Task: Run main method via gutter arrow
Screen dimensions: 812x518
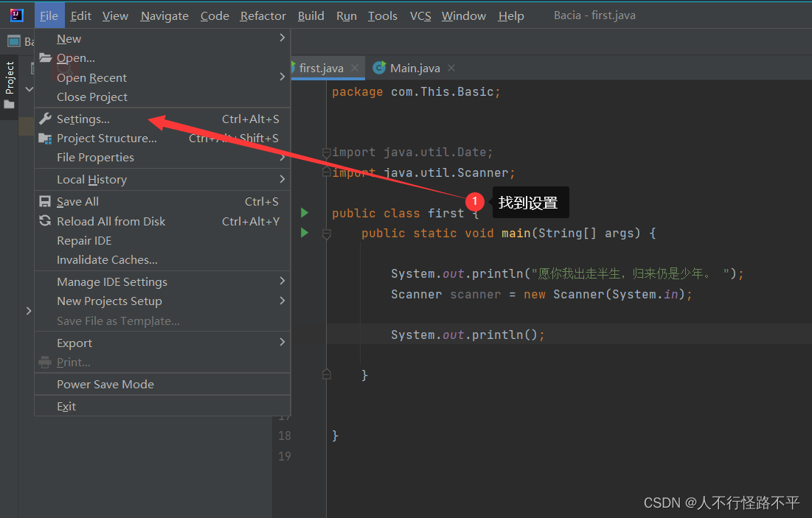Action: click(x=305, y=233)
